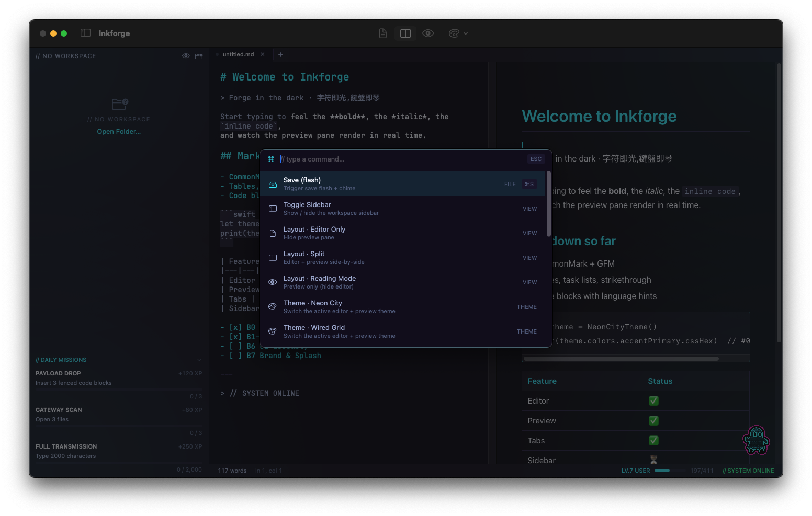Click the command palette list scrollbar
Image resolution: width=812 pixels, height=516 pixels.
[x=548, y=204]
